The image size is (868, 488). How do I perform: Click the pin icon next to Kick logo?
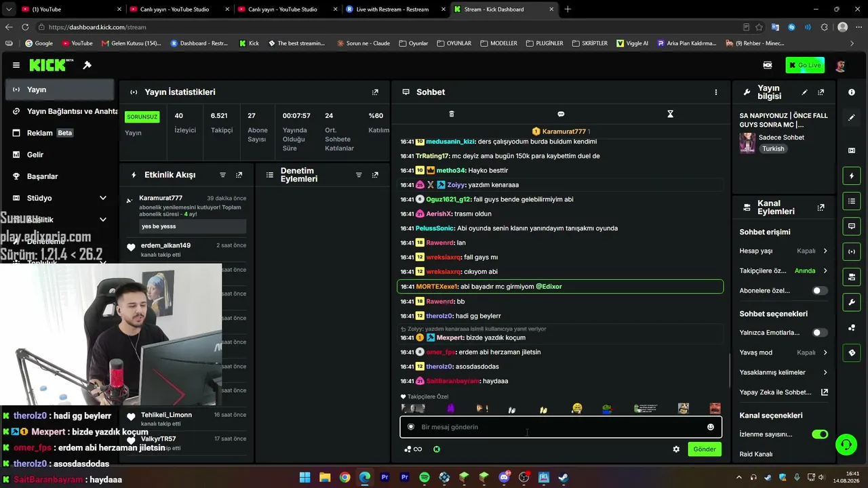(87, 65)
